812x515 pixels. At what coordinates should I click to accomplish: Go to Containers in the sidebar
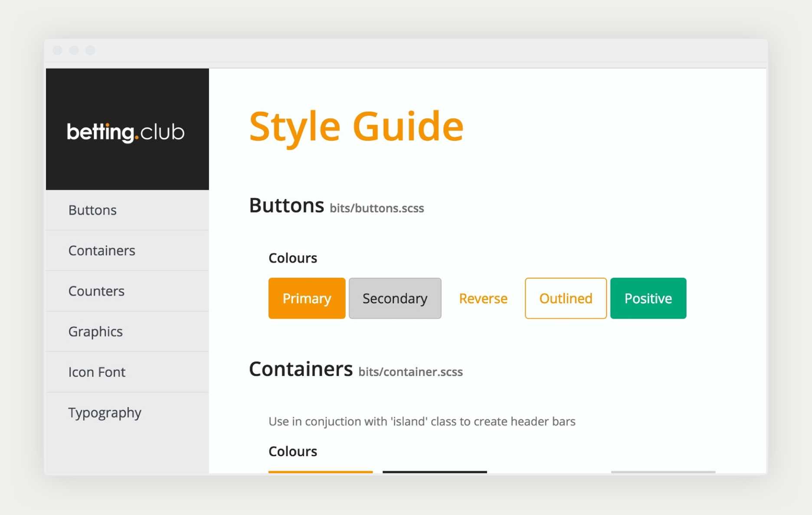101,251
